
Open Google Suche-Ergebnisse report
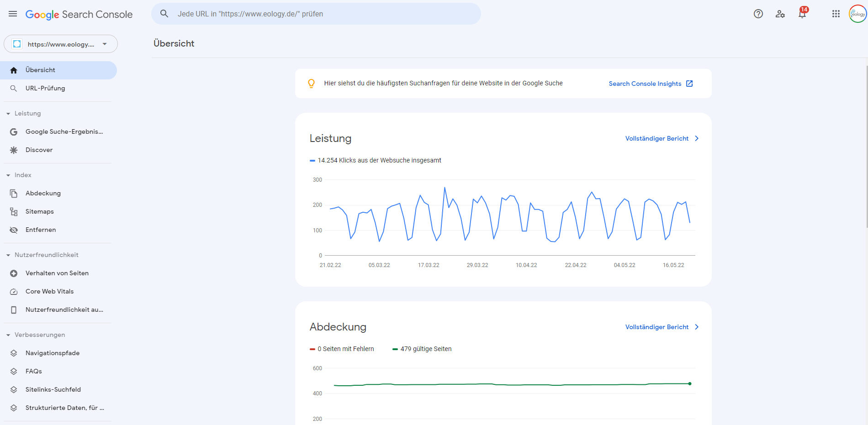pos(58,132)
